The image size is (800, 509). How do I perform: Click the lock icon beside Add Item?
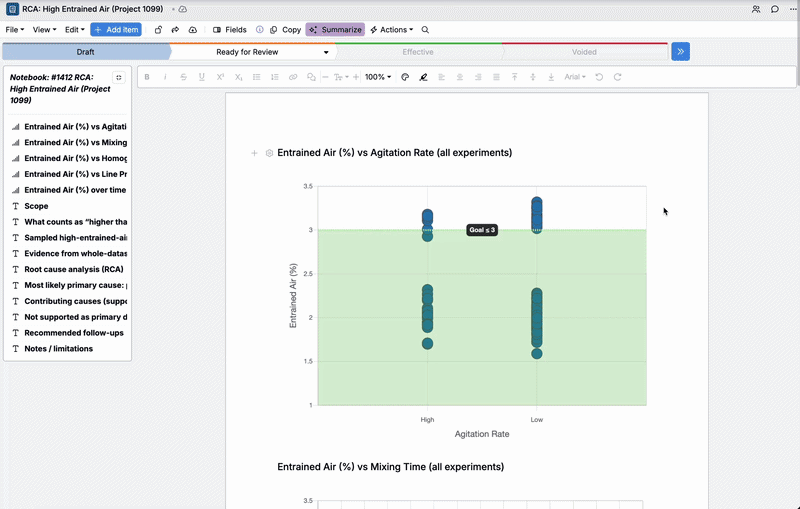click(x=158, y=30)
